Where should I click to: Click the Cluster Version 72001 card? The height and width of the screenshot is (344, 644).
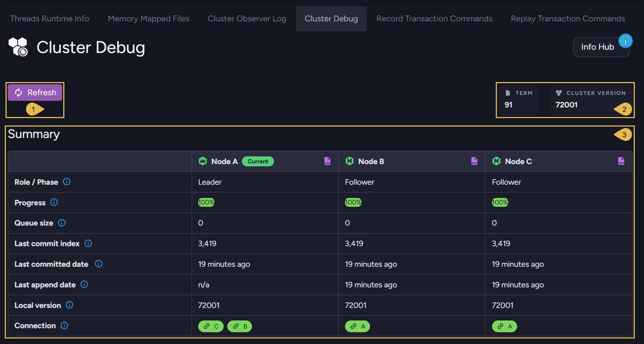[590, 99]
